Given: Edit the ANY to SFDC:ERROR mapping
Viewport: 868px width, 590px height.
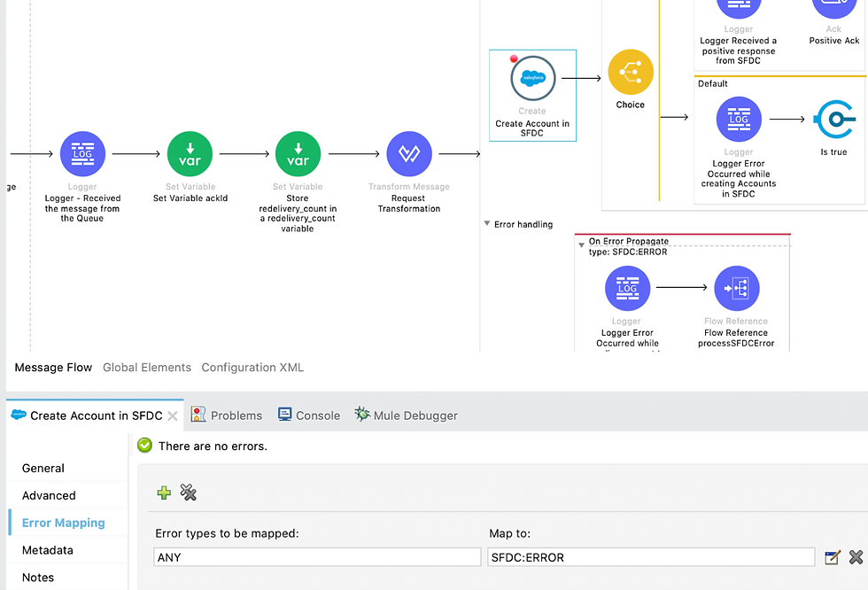Looking at the screenshot, I should pos(832,557).
